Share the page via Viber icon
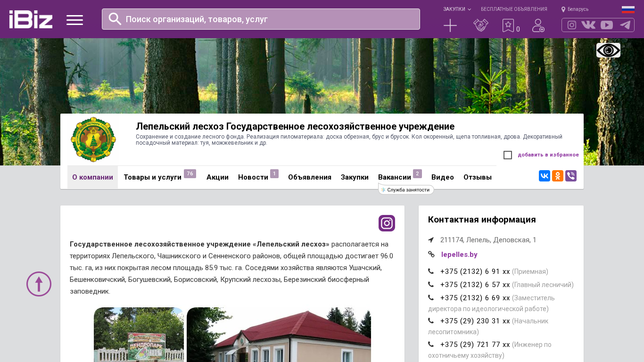 pyautogui.click(x=571, y=176)
